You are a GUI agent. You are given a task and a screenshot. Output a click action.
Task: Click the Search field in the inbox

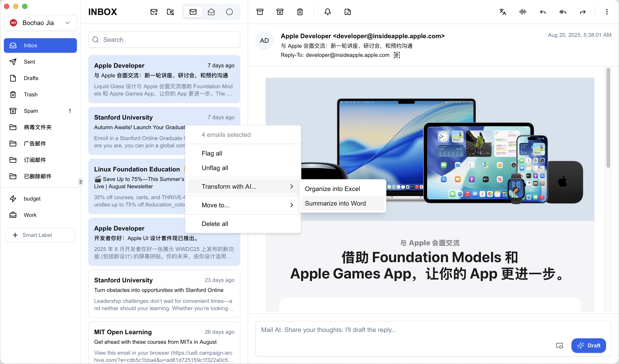164,40
